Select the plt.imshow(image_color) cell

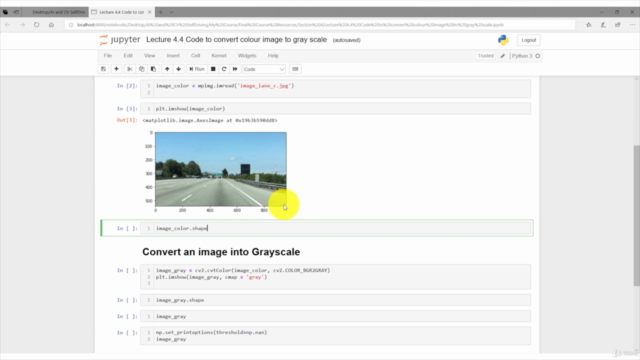pos(335,109)
